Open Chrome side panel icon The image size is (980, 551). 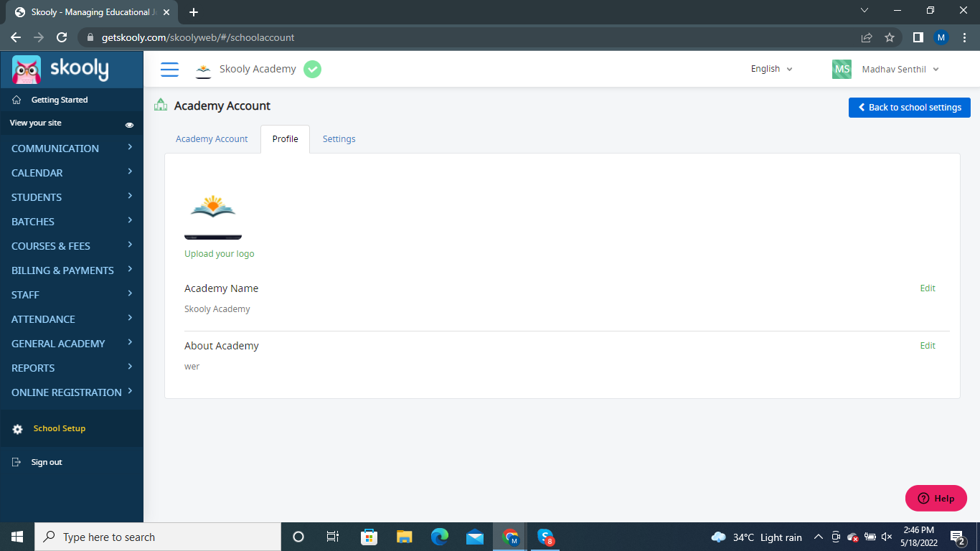(918, 37)
